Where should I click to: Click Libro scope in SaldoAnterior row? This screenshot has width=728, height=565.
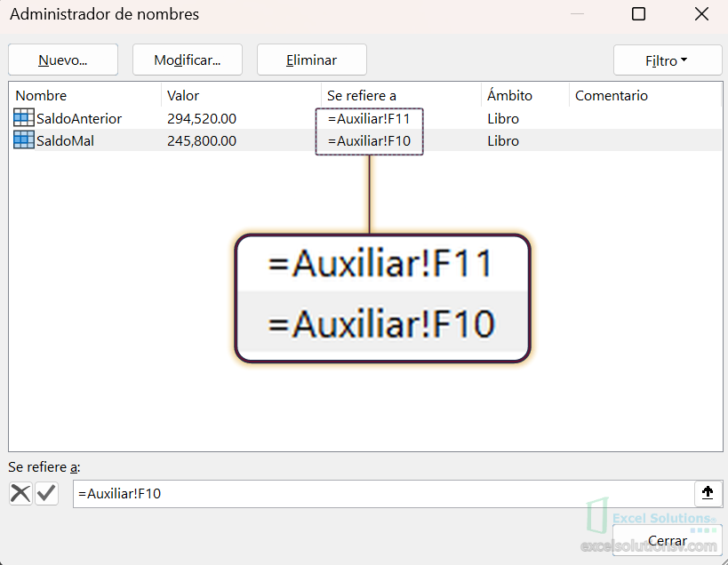point(503,119)
